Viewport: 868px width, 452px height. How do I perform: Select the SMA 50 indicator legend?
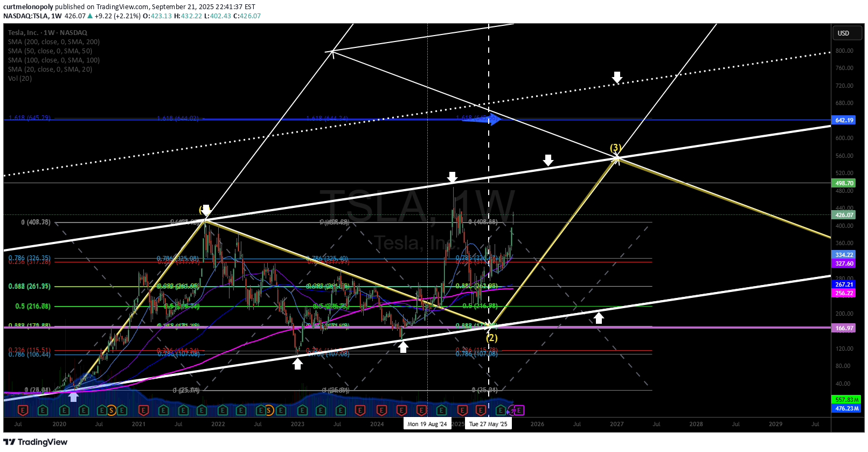[50, 51]
